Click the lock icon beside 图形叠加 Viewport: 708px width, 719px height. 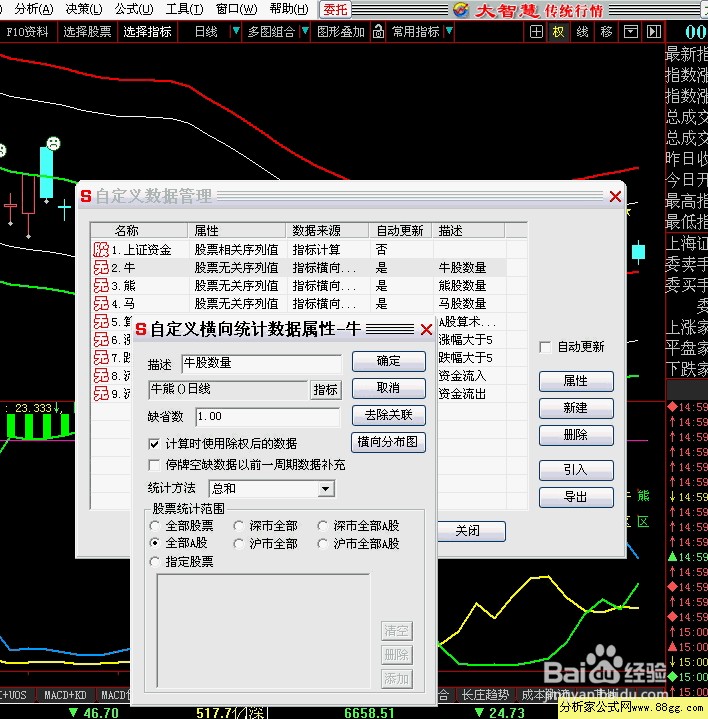[x=378, y=32]
